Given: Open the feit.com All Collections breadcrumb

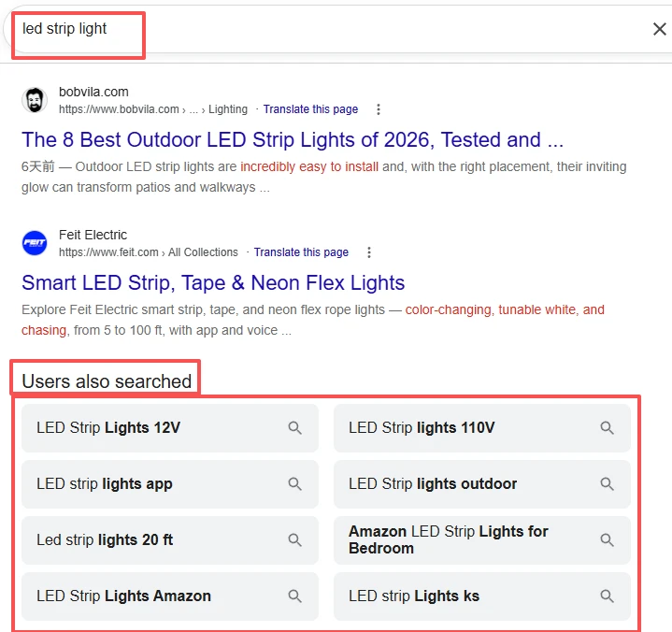Looking at the screenshot, I should tap(149, 252).
